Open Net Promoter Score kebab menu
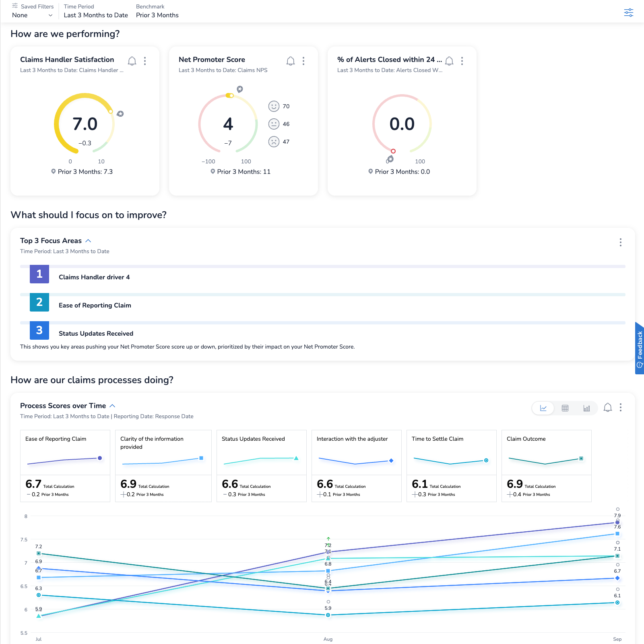This screenshot has width=644, height=644. [x=303, y=61]
